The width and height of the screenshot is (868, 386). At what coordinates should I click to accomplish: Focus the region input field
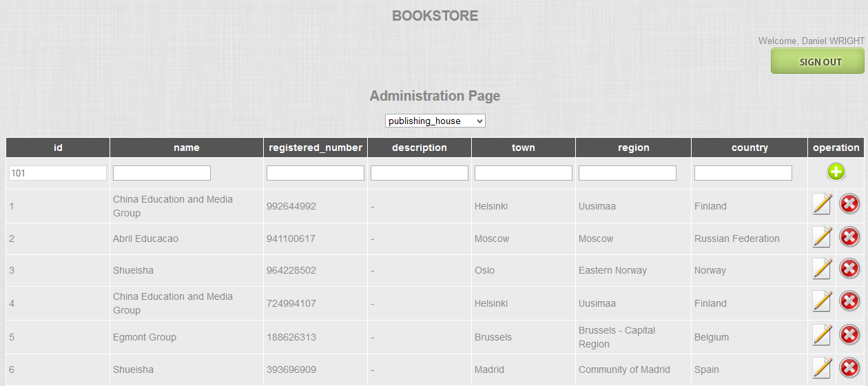pyautogui.click(x=628, y=173)
